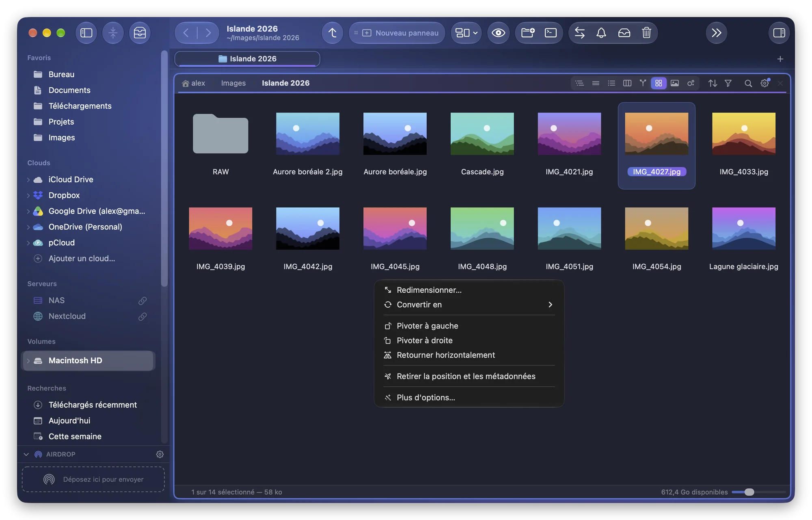Open the RAW folder
Image resolution: width=812 pixels, height=520 pixels.
coord(220,134)
